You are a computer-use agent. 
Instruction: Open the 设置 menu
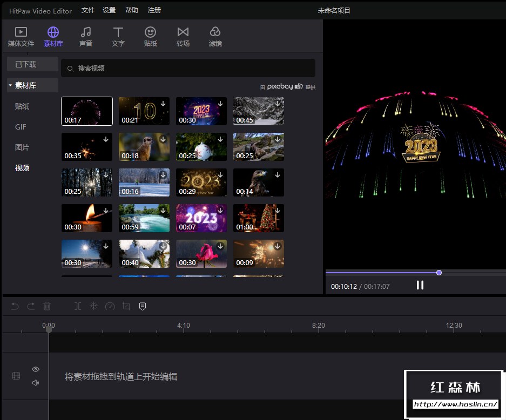click(x=109, y=10)
